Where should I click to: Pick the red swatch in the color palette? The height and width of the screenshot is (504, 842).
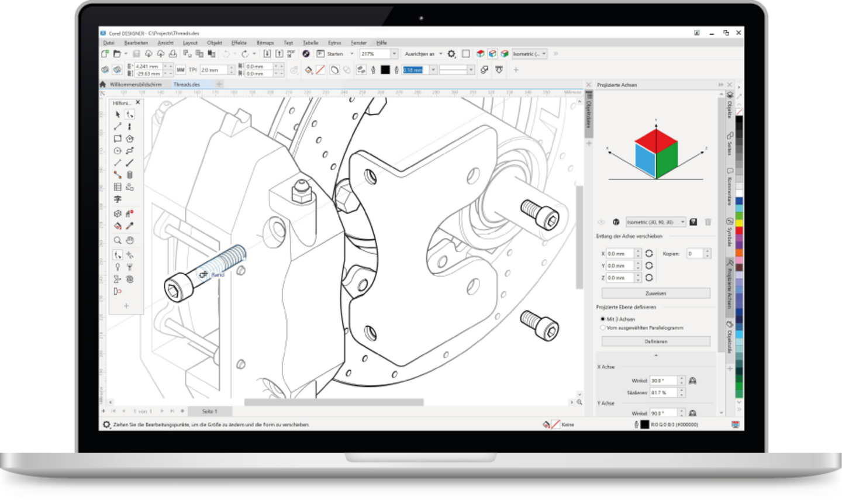point(739,231)
